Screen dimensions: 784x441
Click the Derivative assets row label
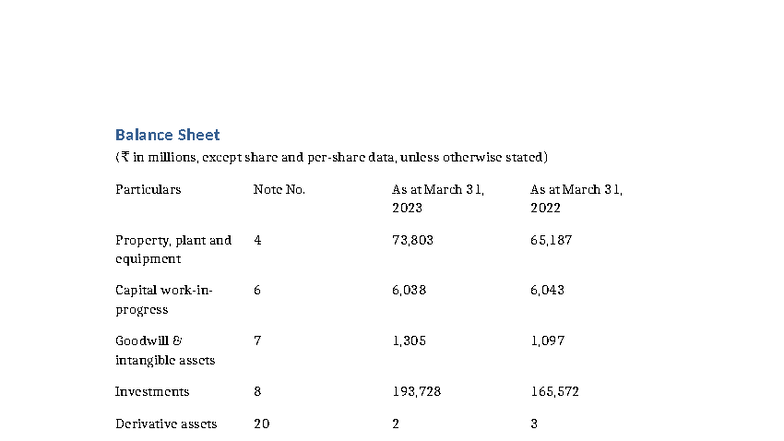click(166, 424)
